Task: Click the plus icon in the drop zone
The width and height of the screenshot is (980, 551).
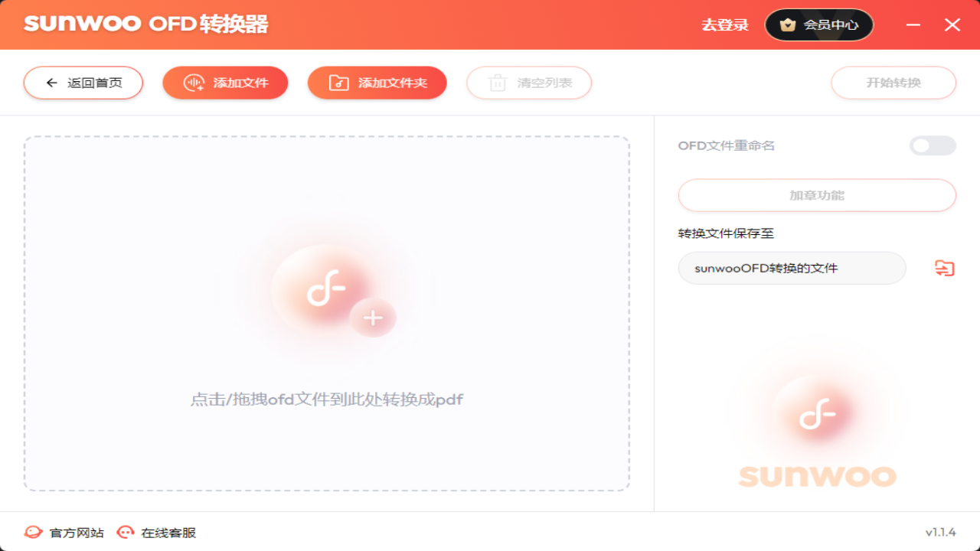Action: [373, 317]
